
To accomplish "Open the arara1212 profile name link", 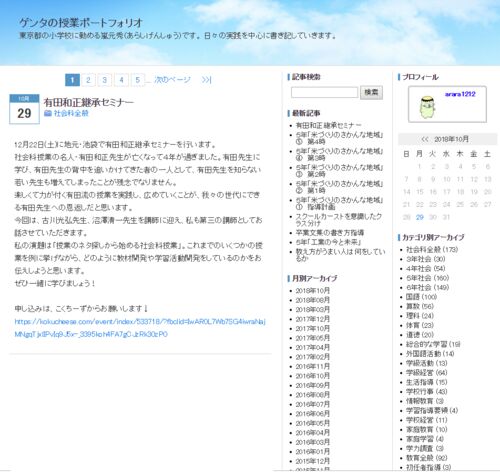I will 460,94.
